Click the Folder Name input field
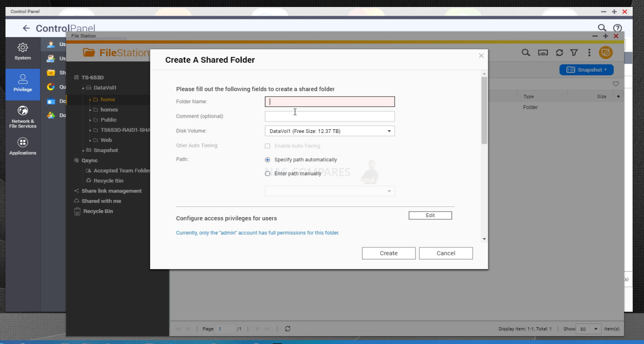The width and height of the screenshot is (644, 344). pyautogui.click(x=330, y=102)
